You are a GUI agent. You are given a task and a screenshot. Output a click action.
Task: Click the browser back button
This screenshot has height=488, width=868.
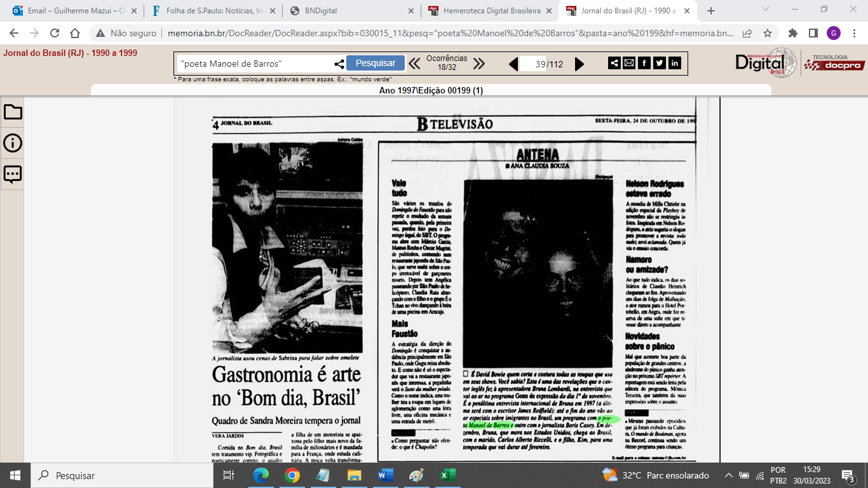[x=14, y=33]
